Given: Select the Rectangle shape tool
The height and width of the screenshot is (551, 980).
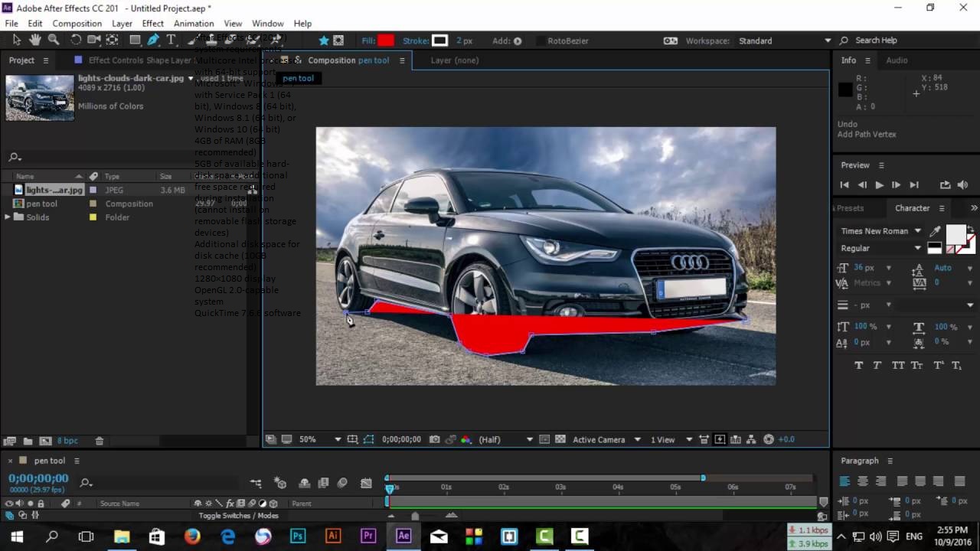Looking at the screenshot, I should [x=134, y=40].
